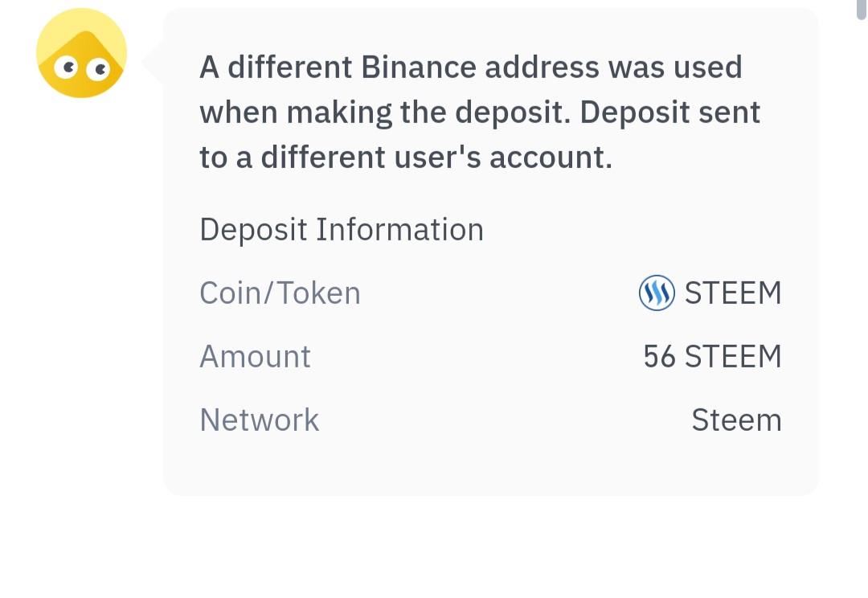
Task: Click the line "A different Binance address was used"
Action: point(471,68)
